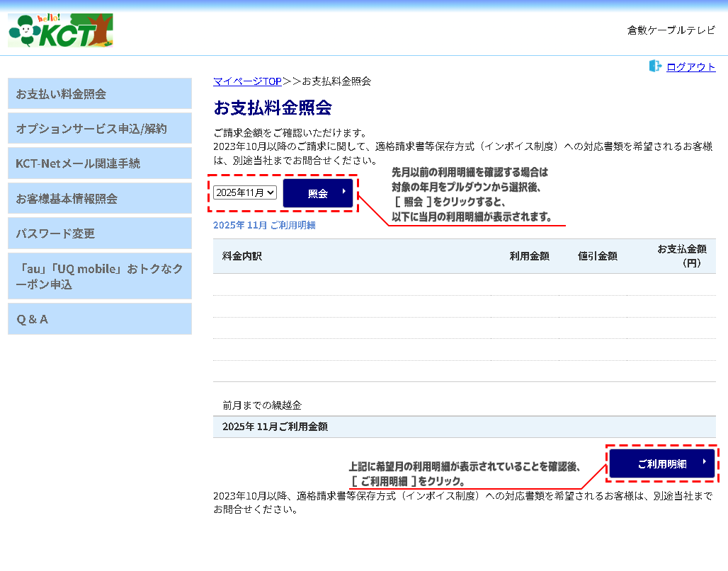Open the Q & A sidebar item
This screenshot has height=571, width=728.
(100, 319)
